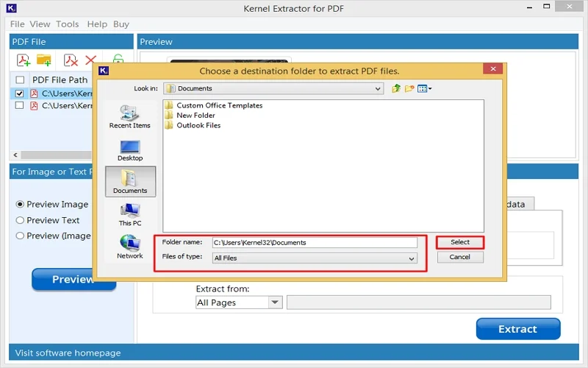Click the Remove PDF file icon
Screen dimensions: 588x368
tap(71, 60)
